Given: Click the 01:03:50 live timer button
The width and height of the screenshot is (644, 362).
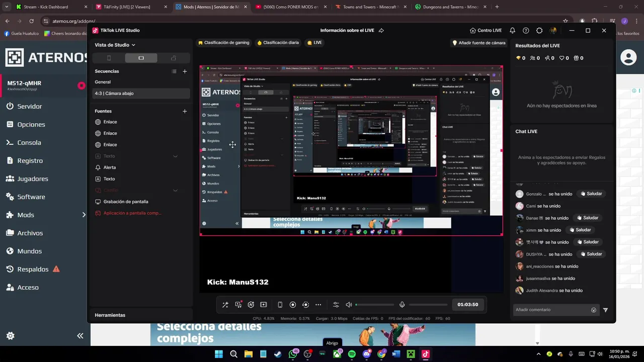Looking at the screenshot, I should (468, 305).
